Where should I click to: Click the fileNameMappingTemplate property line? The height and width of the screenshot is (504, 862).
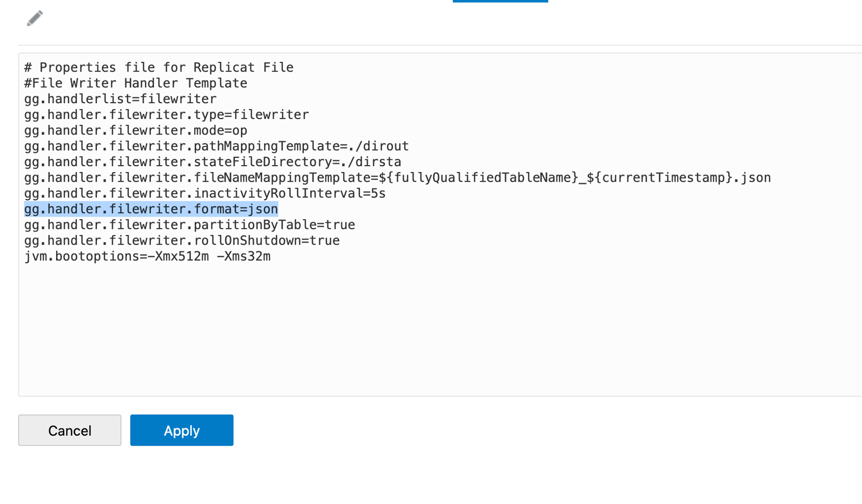pos(397,177)
